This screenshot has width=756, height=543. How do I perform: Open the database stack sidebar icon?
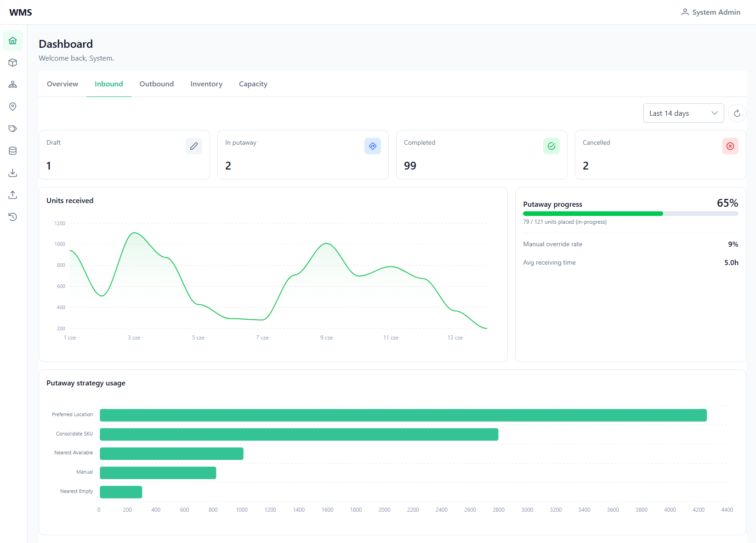point(13,151)
